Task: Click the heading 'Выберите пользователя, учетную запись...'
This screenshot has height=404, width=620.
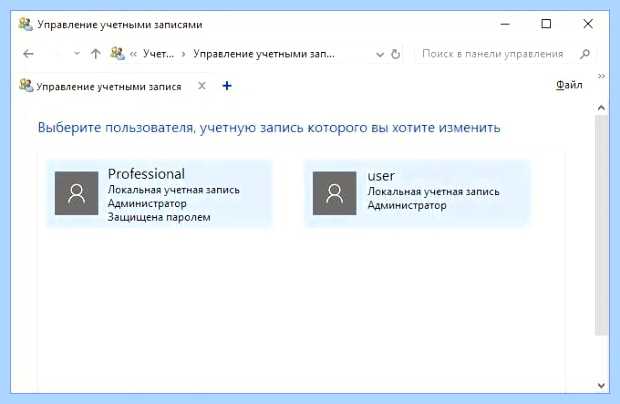Action: click(269, 128)
